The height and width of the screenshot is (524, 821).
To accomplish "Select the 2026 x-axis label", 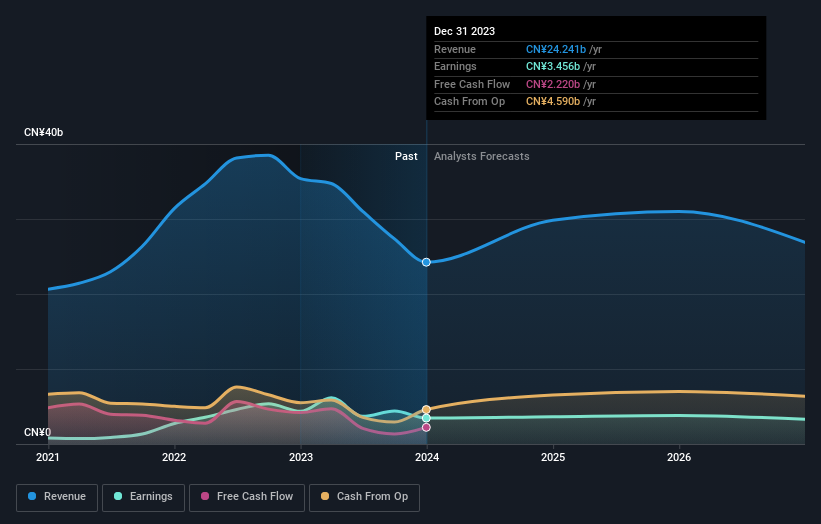I will pos(679,457).
